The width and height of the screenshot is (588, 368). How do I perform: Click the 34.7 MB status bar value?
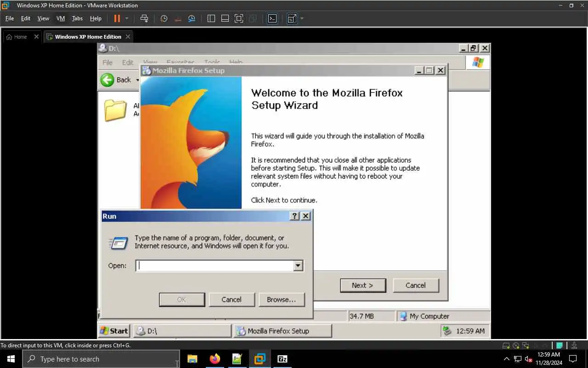tap(362, 316)
